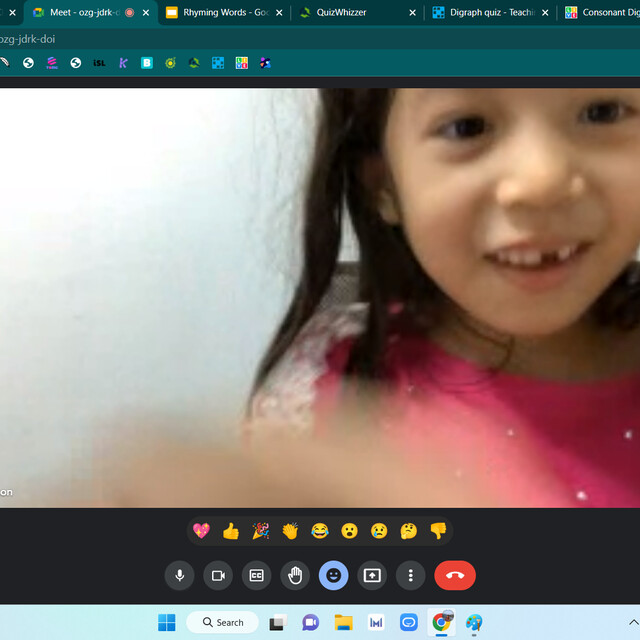Send the thinking face reaction
Image resolution: width=640 pixels, height=640 pixels.
tap(408, 531)
